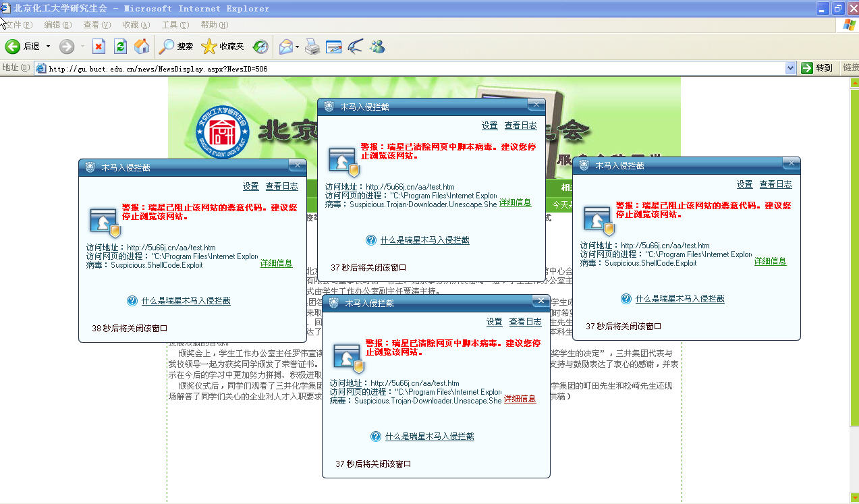Open the 文件(F) menu
The height and width of the screenshot is (504, 859).
pos(18,25)
